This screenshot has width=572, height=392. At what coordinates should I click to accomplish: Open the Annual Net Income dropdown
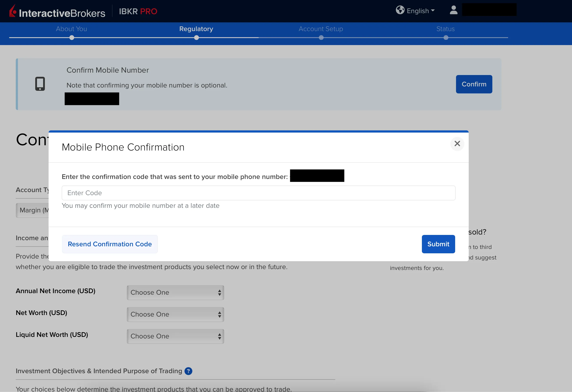(x=175, y=293)
